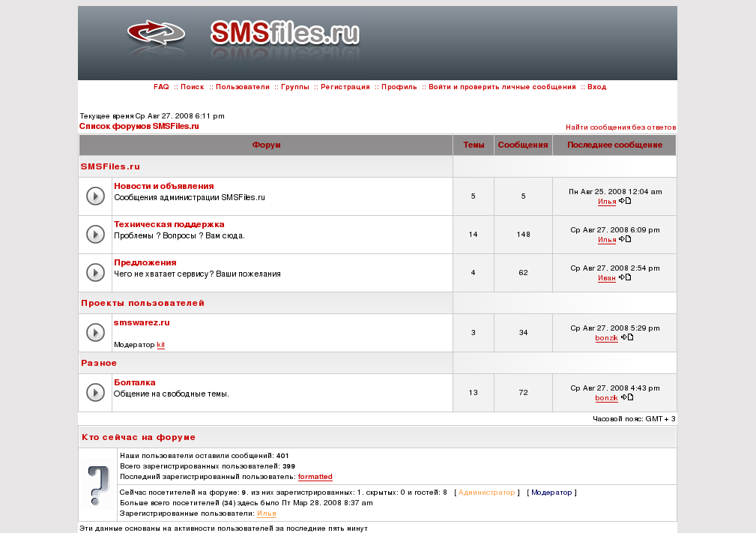Click Войти и проверить личные сообщения
Image resolution: width=756 pixels, height=533 pixels.
[503, 87]
